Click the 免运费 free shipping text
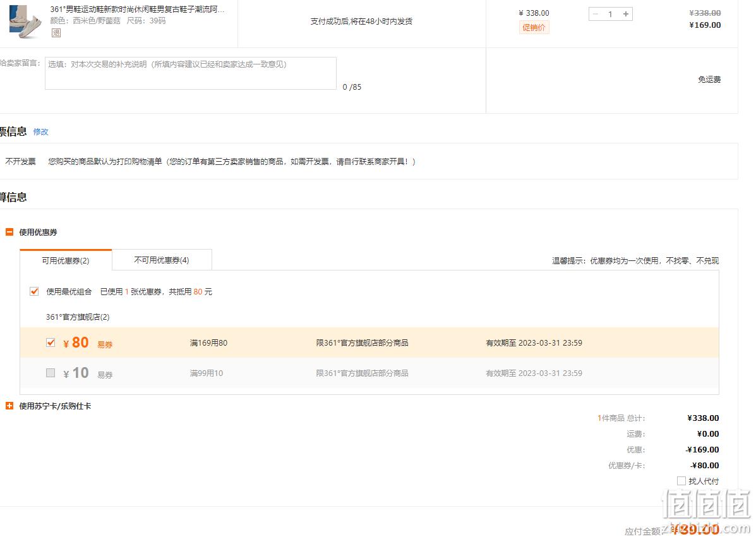 [709, 80]
